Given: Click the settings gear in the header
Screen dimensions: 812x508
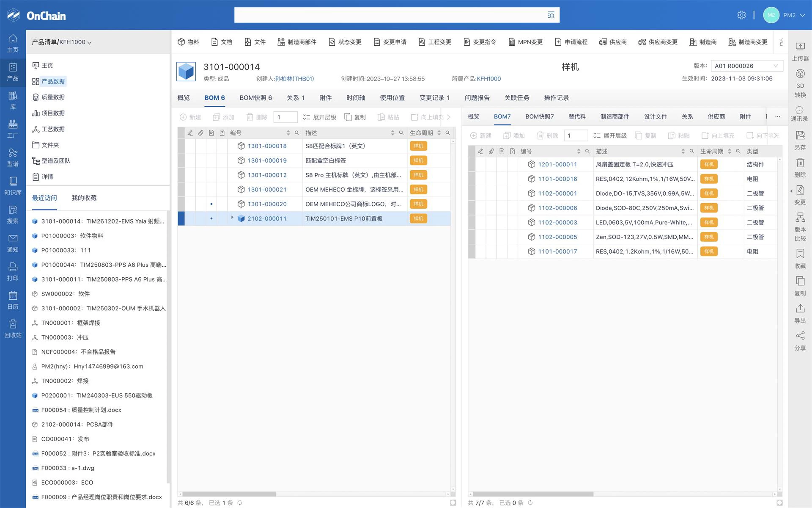Looking at the screenshot, I should 741,15.
